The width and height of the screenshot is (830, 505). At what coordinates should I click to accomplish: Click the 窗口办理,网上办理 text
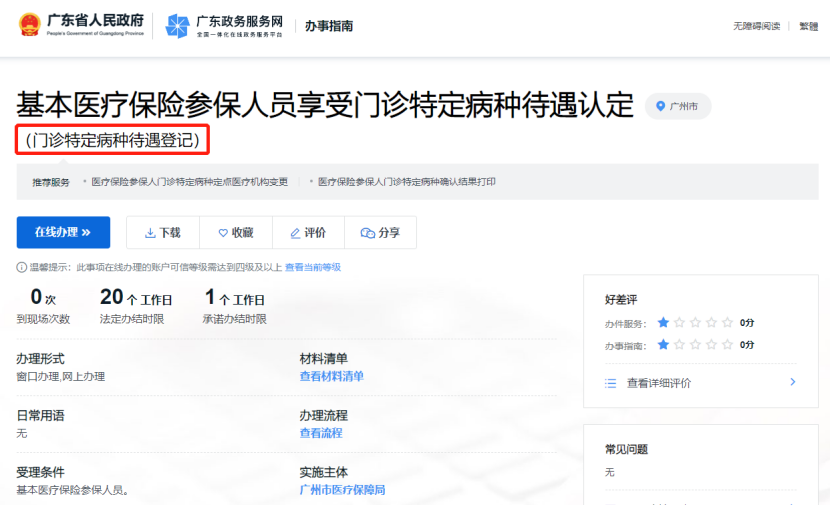click(x=60, y=376)
